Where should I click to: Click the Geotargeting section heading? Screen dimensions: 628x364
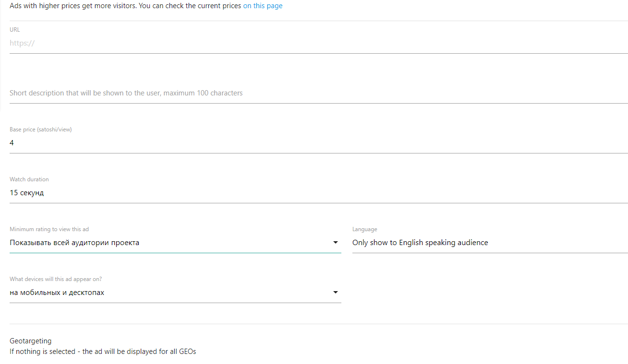(30, 341)
